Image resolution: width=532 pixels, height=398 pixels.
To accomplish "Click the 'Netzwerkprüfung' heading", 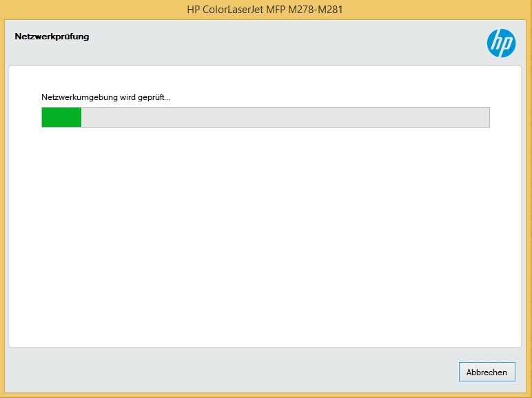I will [52, 37].
